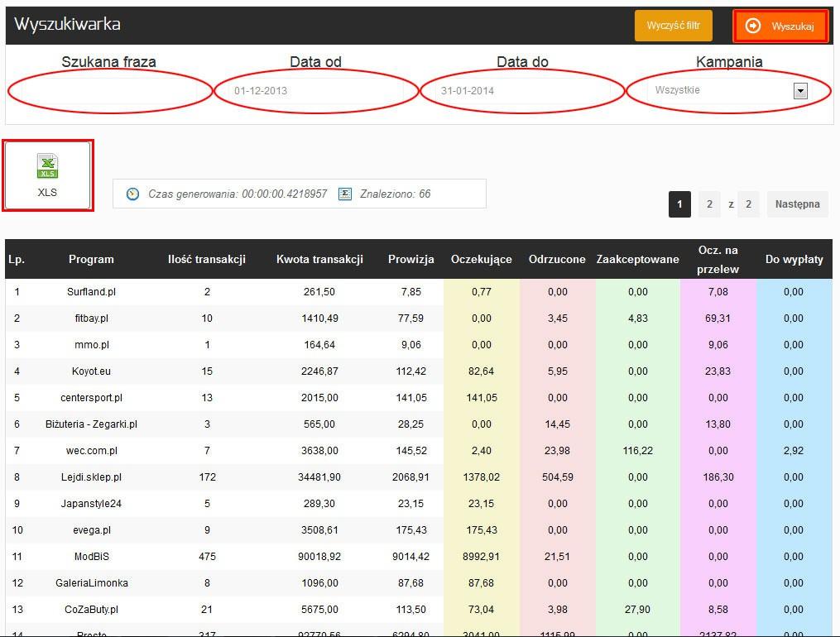Click transaction amount 90018,92
The height and width of the screenshot is (637, 840).
(319, 557)
